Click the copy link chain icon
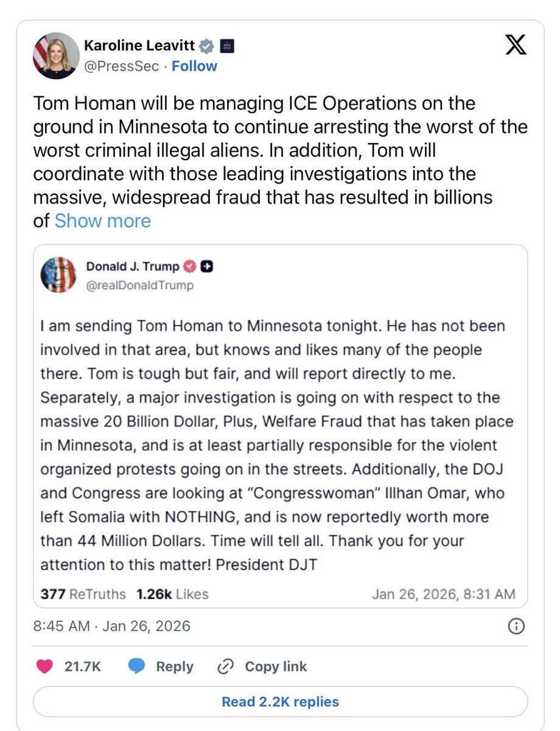This screenshot has height=731, width=560. point(225,667)
